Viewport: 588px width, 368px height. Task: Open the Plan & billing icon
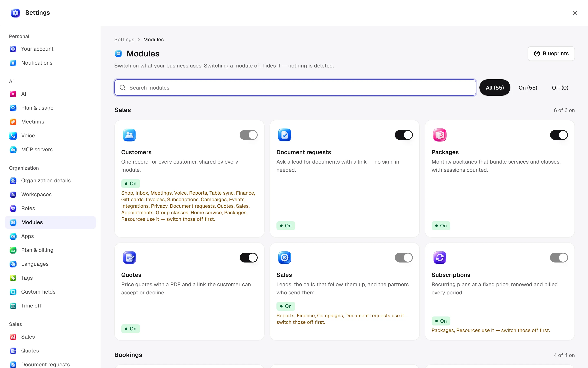(13, 250)
